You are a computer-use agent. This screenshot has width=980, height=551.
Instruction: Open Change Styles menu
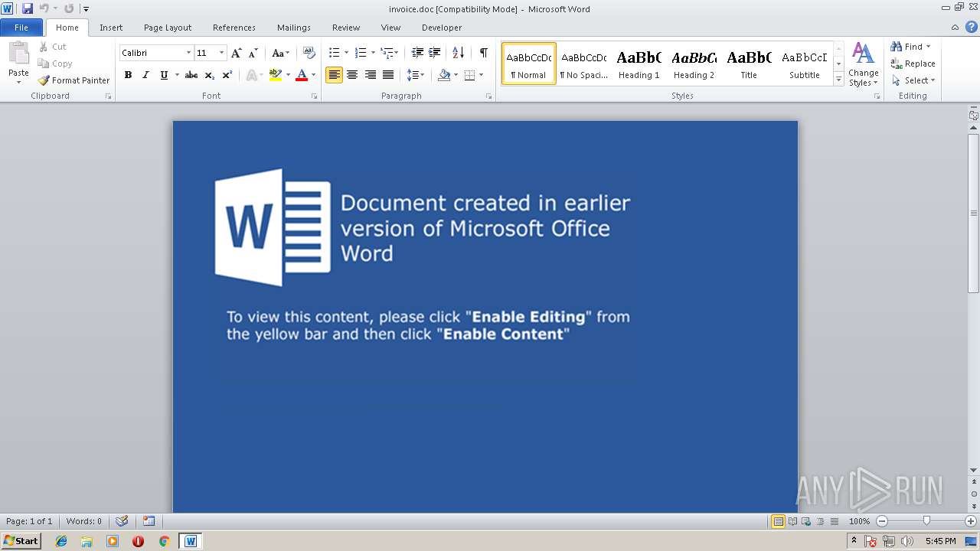pos(864,64)
